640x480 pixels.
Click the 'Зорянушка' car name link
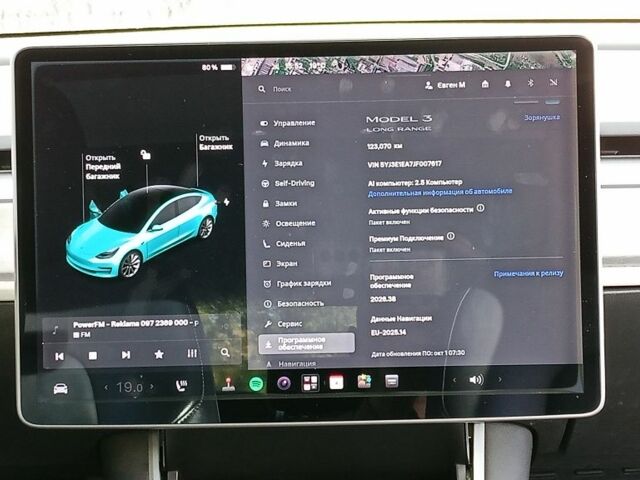click(542, 118)
